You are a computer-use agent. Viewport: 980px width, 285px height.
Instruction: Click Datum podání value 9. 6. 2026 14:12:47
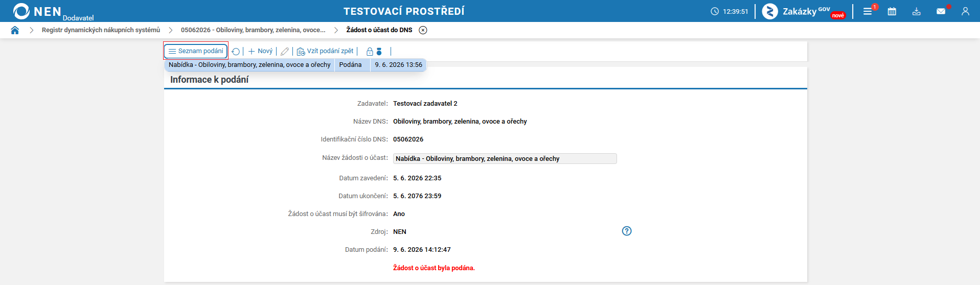(422, 250)
